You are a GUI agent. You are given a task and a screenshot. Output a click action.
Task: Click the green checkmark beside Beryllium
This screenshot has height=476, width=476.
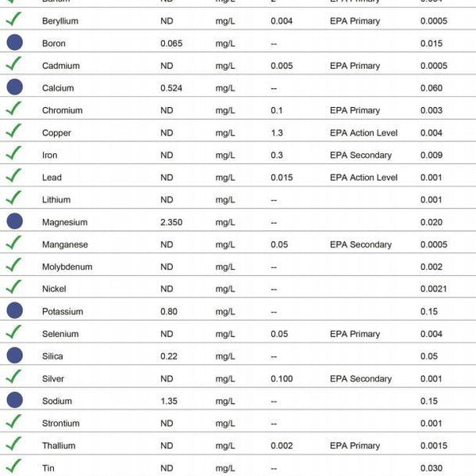(x=13, y=20)
